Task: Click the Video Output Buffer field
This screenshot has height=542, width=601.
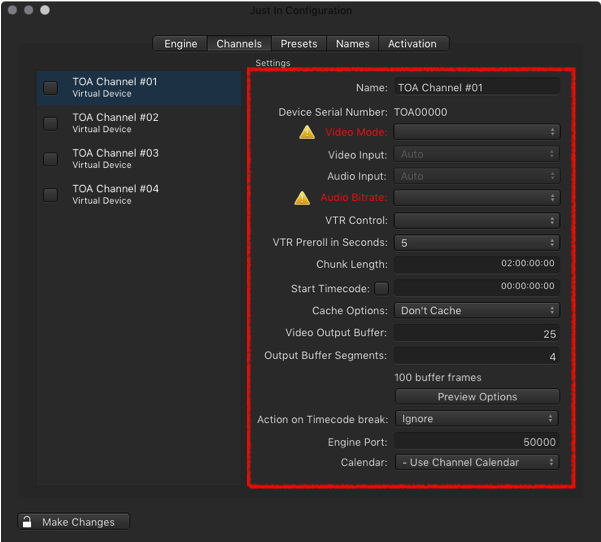Action: (x=476, y=333)
